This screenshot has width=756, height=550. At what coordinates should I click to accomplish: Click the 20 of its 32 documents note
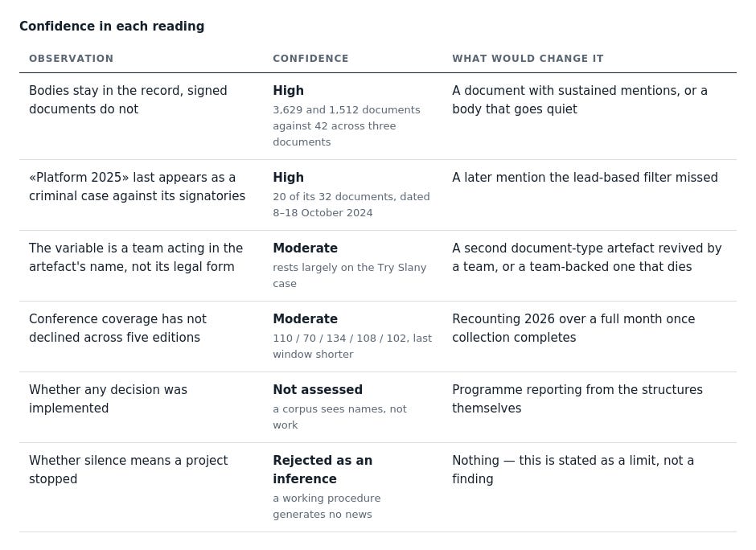(351, 204)
